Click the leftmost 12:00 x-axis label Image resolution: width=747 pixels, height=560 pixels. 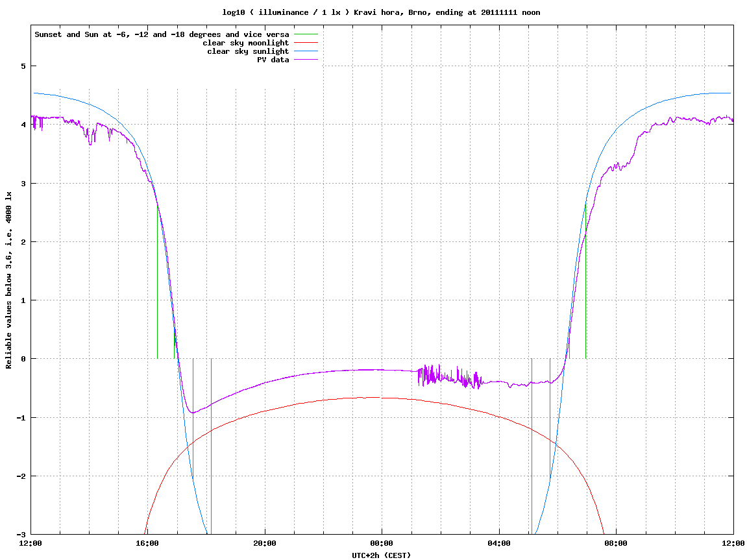click(31, 543)
